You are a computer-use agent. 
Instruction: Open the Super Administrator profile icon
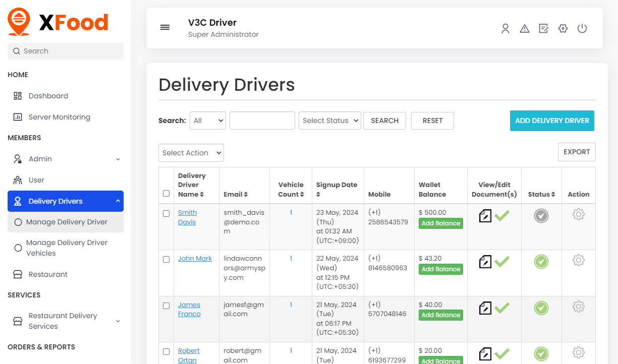click(x=505, y=28)
